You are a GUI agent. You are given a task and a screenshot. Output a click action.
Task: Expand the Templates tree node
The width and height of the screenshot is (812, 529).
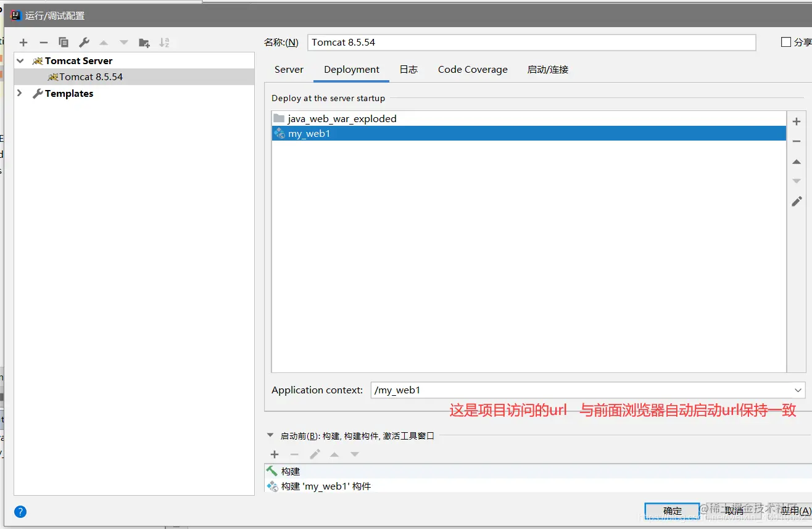coord(20,93)
